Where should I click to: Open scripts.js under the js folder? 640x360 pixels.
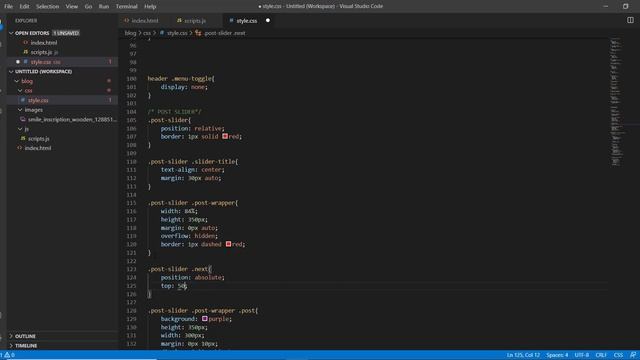pyautogui.click(x=39, y=139)
